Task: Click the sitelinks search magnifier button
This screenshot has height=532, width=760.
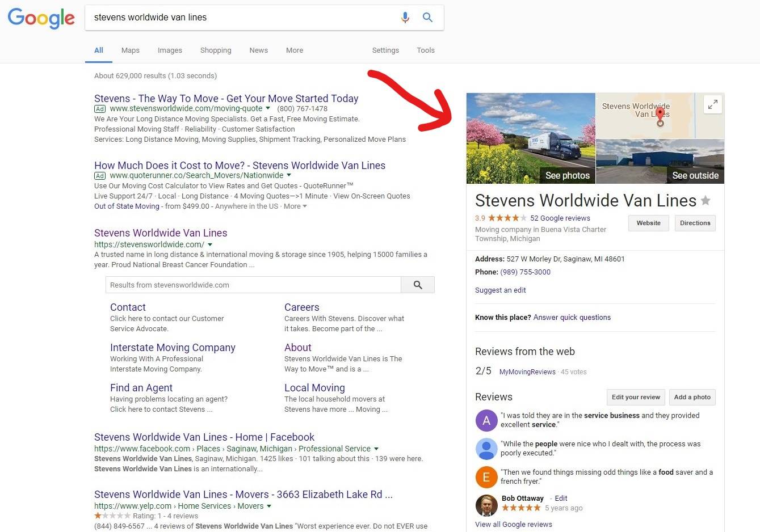Action: pos(418,285)
